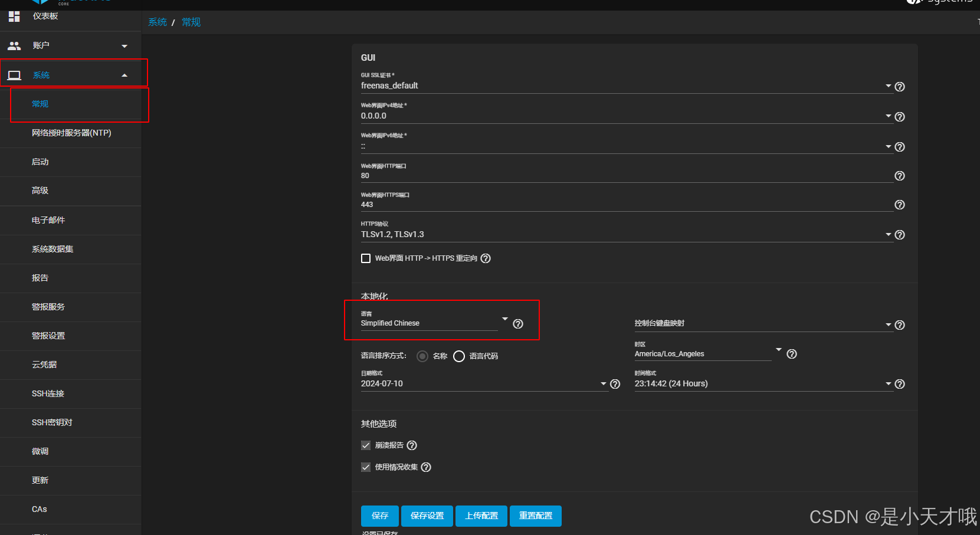Click the Reset Config (重置配置) button
Screen dimensions: 980x535
tap(536, 516)
